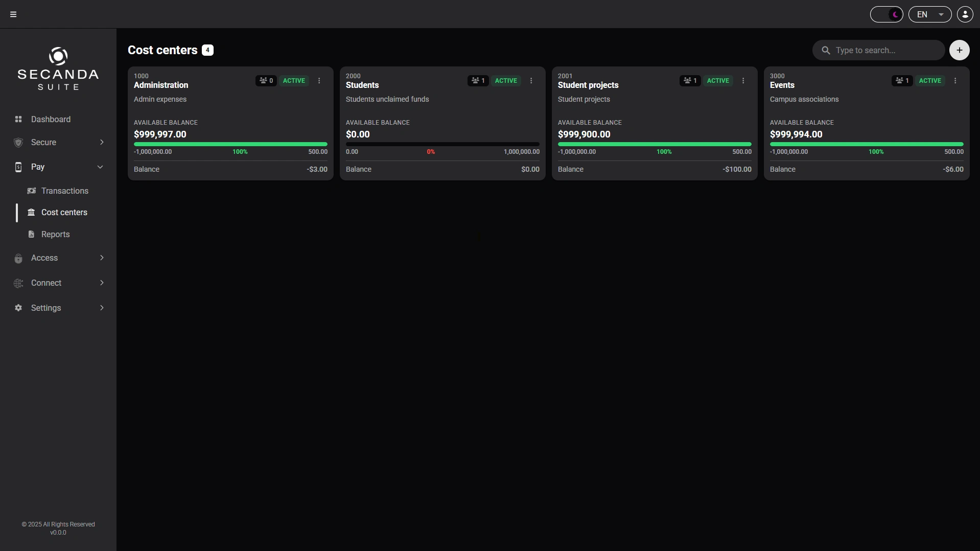The image size is (980, 551).
Task: Click the add cost center plus button
Action: pyautogui.click(x=959, y=50)
